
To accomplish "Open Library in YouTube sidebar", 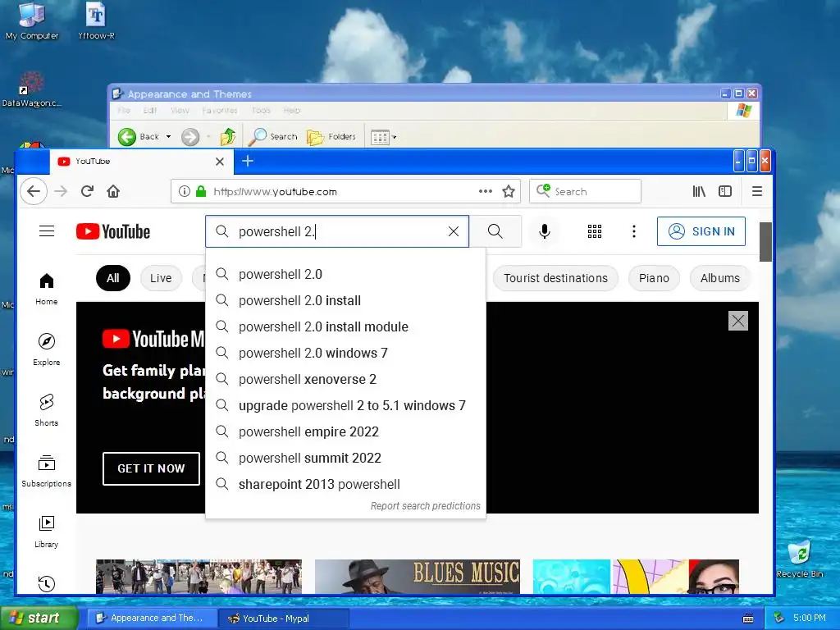I will (x=47, y=532).
